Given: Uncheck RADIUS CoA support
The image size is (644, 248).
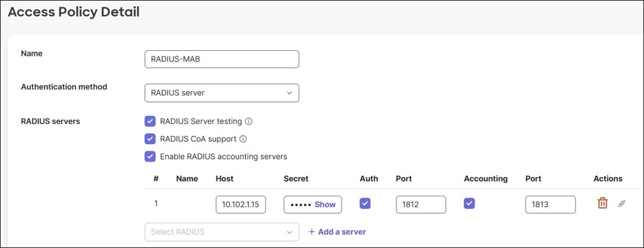Looking at the screenshot, I should click(150, 139).
